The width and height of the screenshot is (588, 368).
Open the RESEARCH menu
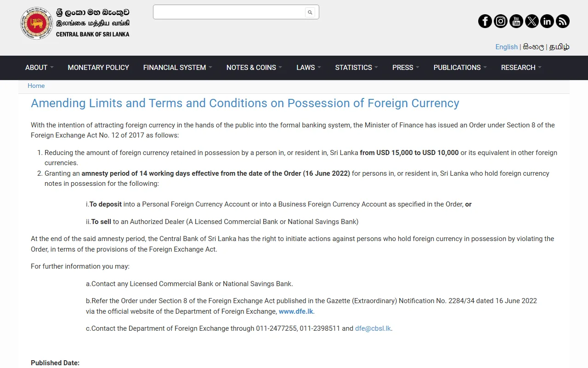521,68
